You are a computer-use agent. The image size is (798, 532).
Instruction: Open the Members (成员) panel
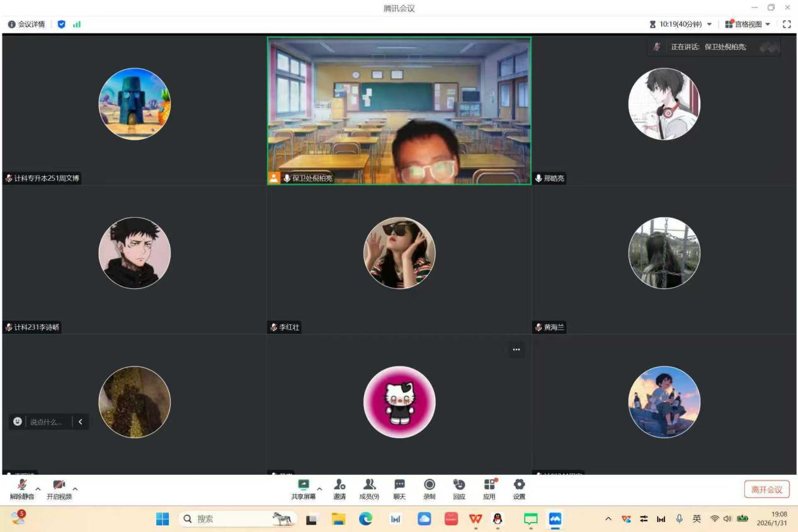[x=369, y=489]
